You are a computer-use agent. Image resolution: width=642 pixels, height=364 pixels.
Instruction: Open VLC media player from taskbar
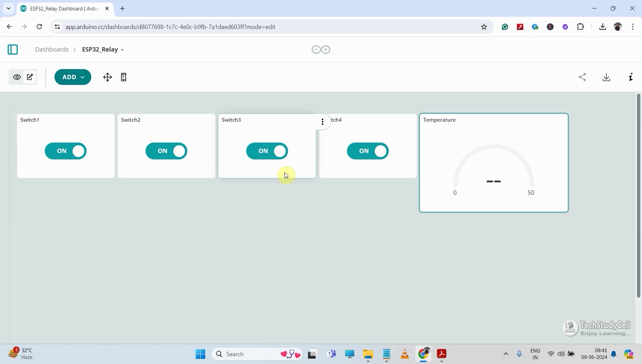pyautogui.click(x=405, y=354)
